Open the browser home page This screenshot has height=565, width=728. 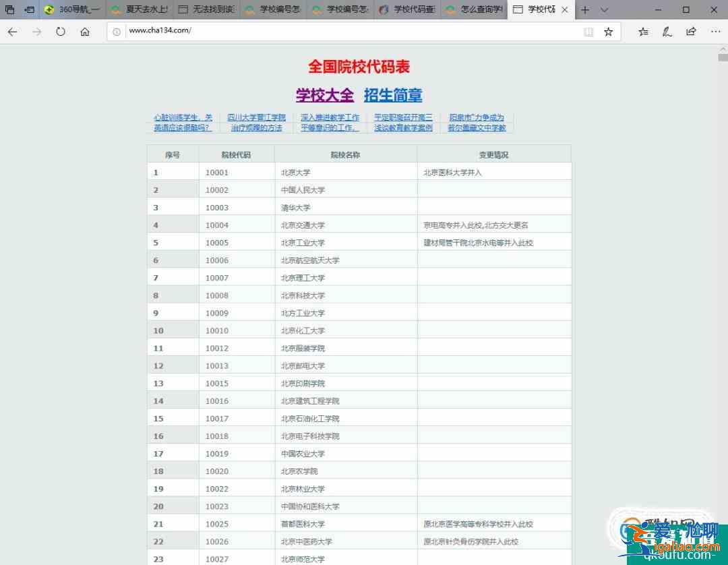pos(85,32)
